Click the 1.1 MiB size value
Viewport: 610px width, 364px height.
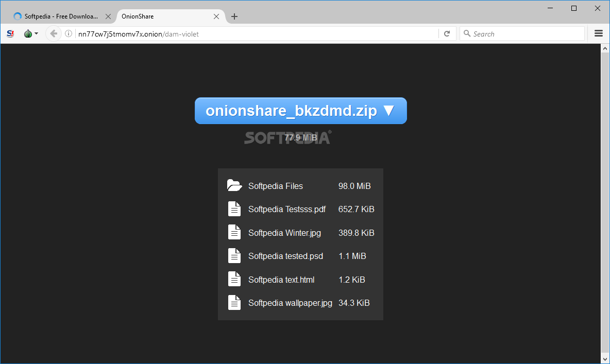click(352, 256)
